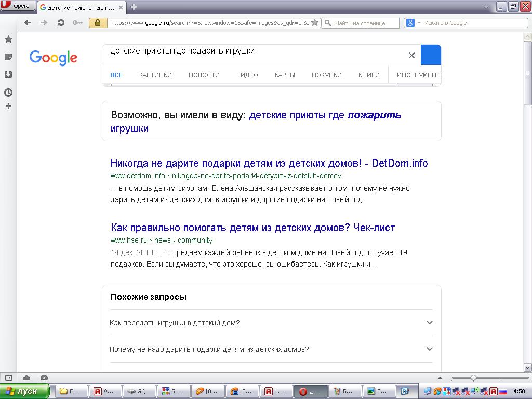This screenshot has width=532, height=399.
Task: Switch to the "1..." taskbar button
Action: [276, 391]
